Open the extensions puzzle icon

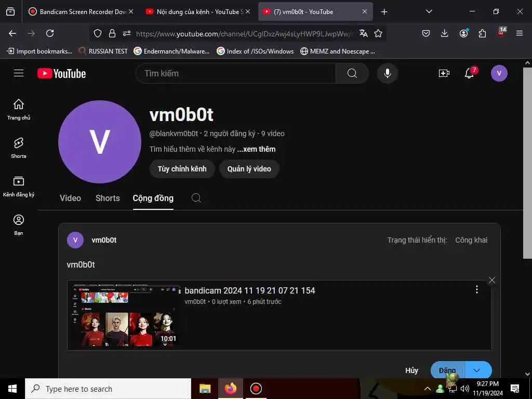[482, 33]
